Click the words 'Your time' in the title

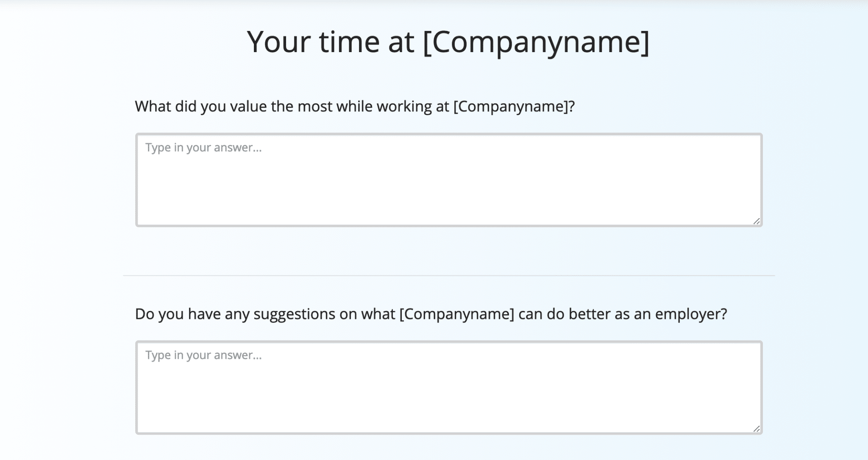tap(313, 42)
